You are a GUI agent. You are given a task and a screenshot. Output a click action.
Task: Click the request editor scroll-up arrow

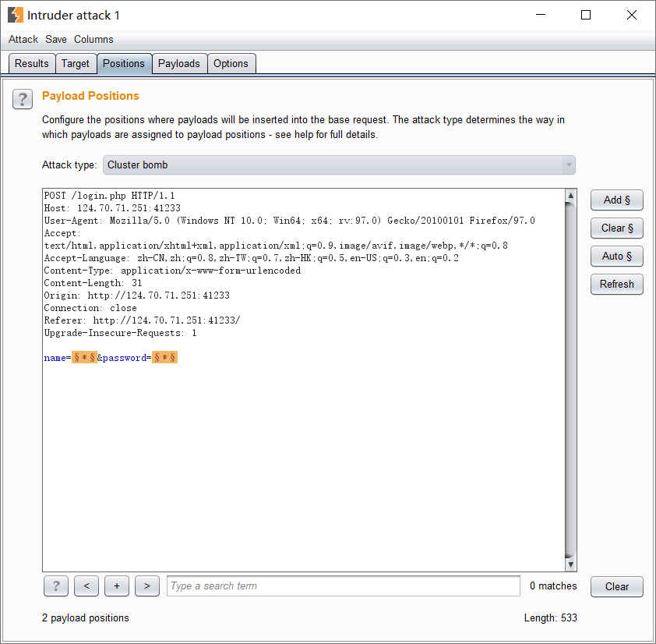point(570,196)
